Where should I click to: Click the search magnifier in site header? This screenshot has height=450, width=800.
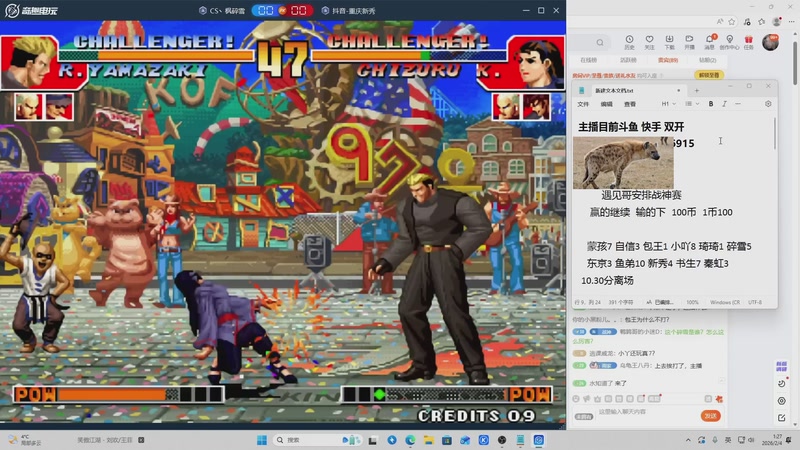600,42
